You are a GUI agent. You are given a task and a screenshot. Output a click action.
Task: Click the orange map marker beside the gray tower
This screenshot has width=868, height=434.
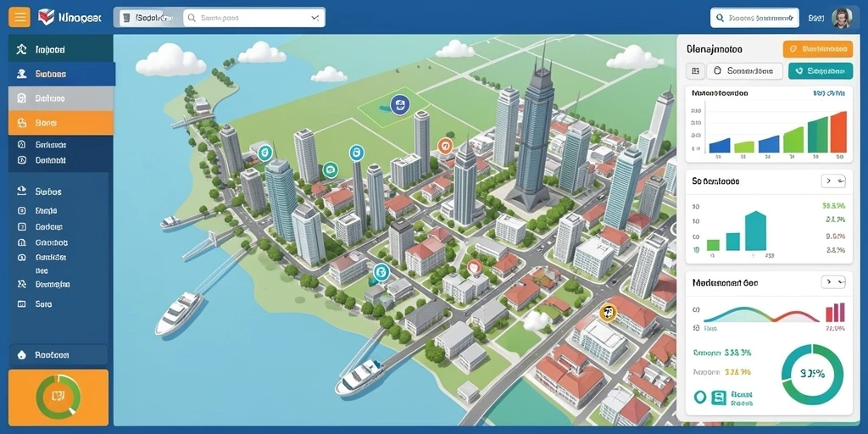pyautogui.click(x=445, y=146)
